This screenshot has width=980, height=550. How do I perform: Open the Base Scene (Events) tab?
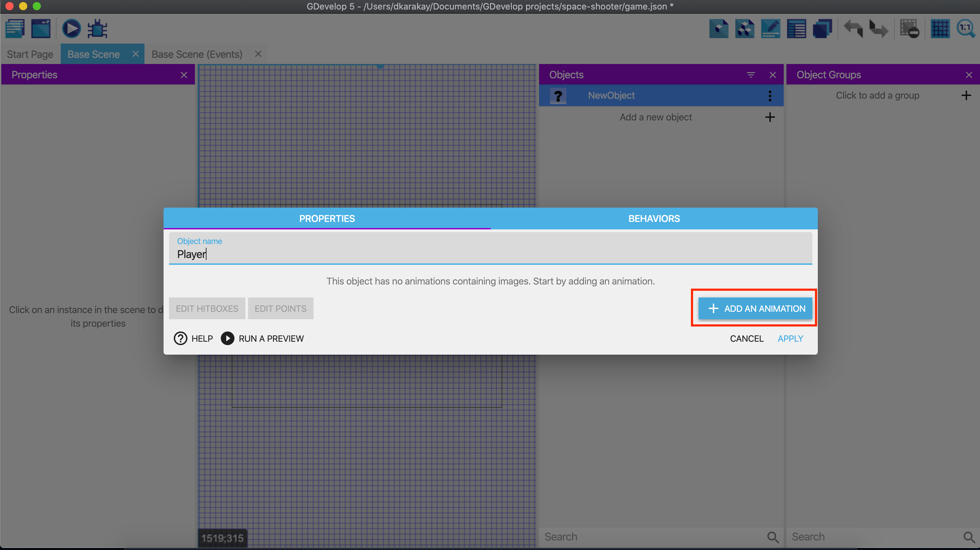coord(197,54)
